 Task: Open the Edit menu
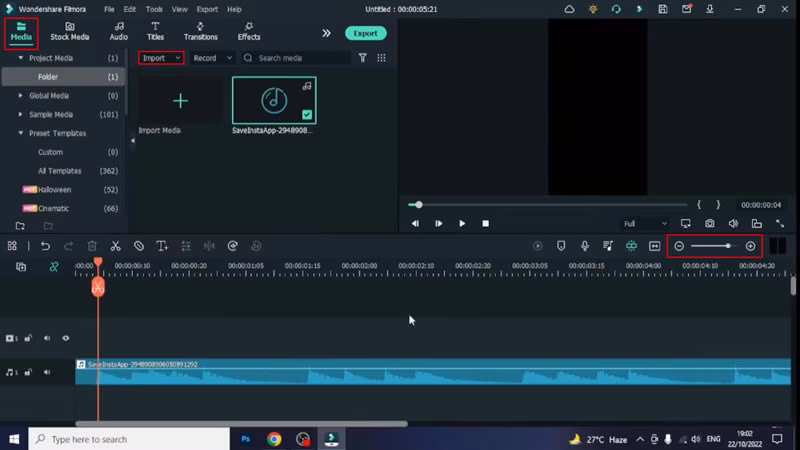tap(130, 9)
